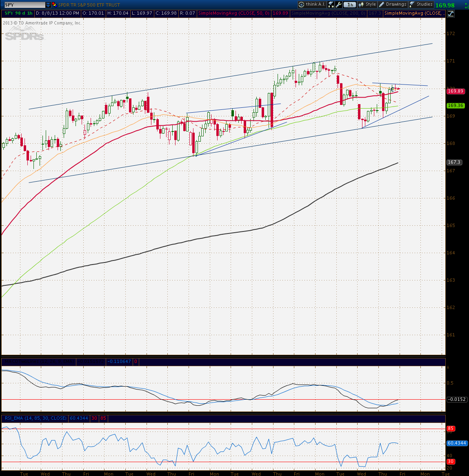Screen dimensions: 469x476
Task: Open the Drawings menu
Action: pos(393,4)
